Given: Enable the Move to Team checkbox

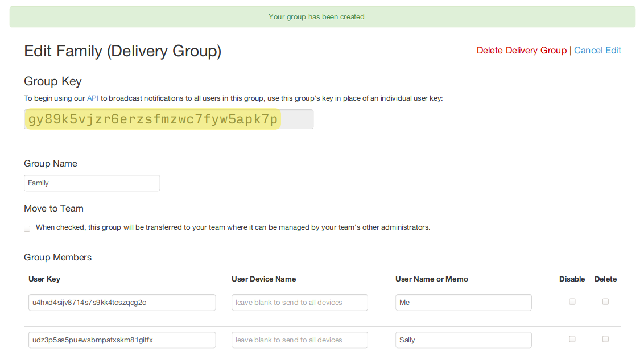Looking at the screenshot, I should (x=27, y=229).
